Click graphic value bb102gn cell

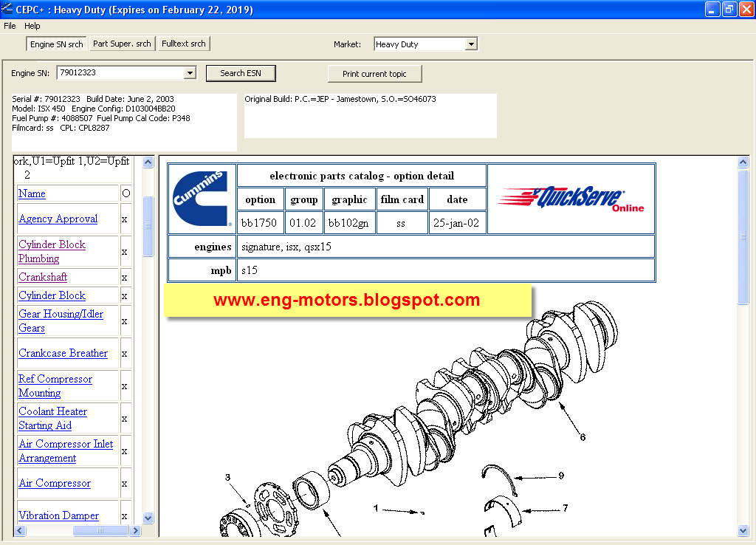[x=349, y=223]
